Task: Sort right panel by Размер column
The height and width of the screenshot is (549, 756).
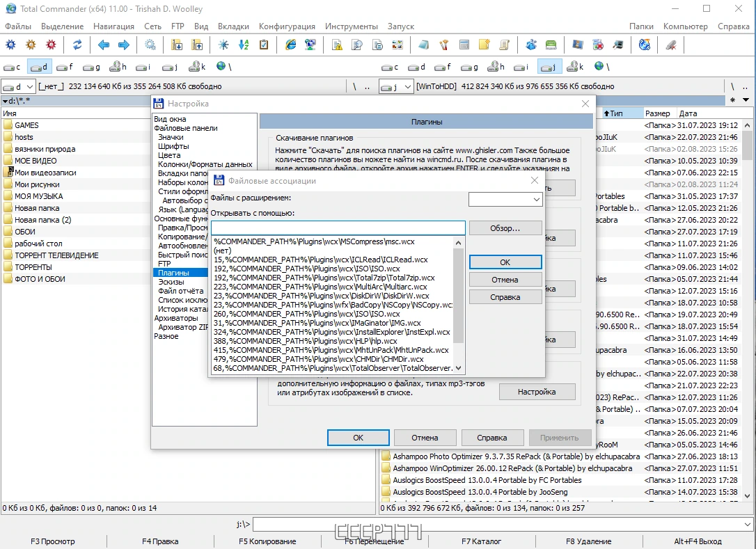Action: tap(658, 113)
